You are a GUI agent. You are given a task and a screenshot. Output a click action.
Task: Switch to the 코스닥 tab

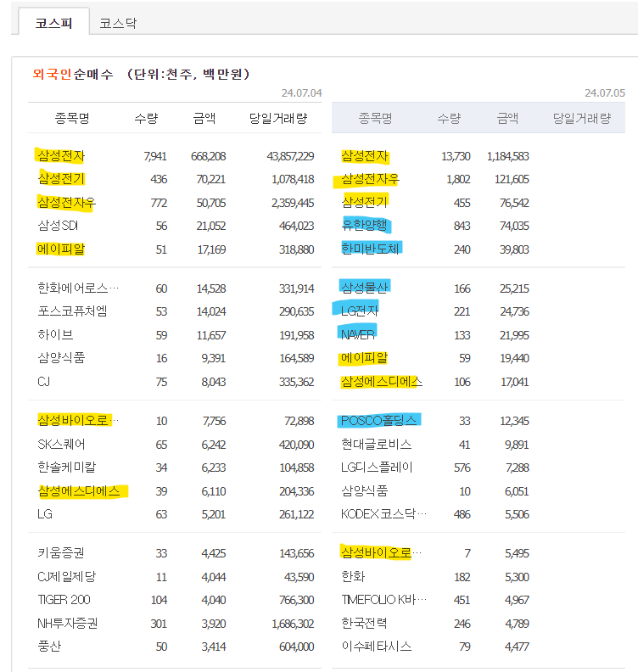(x=118, y=23)
